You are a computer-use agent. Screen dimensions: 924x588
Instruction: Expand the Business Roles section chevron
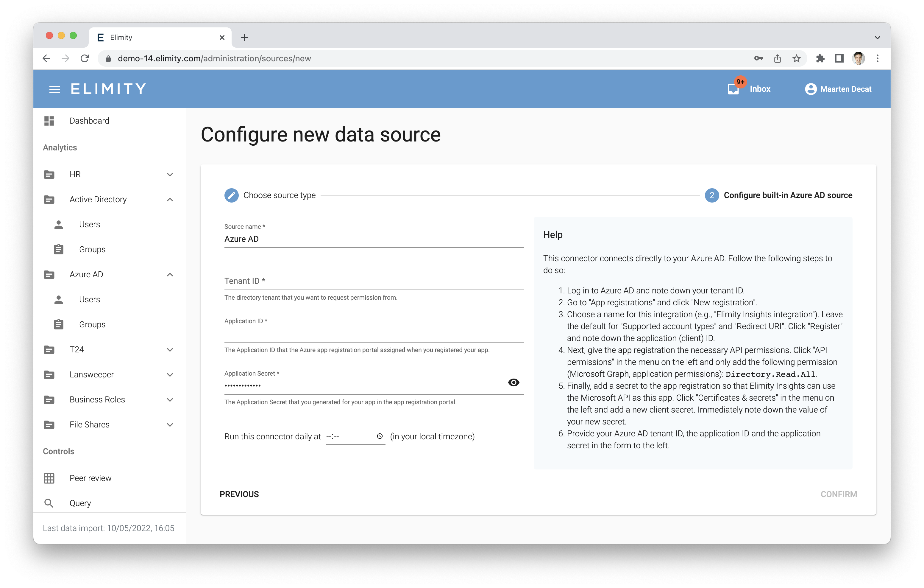pyautogui.click(x=170, y=399)
